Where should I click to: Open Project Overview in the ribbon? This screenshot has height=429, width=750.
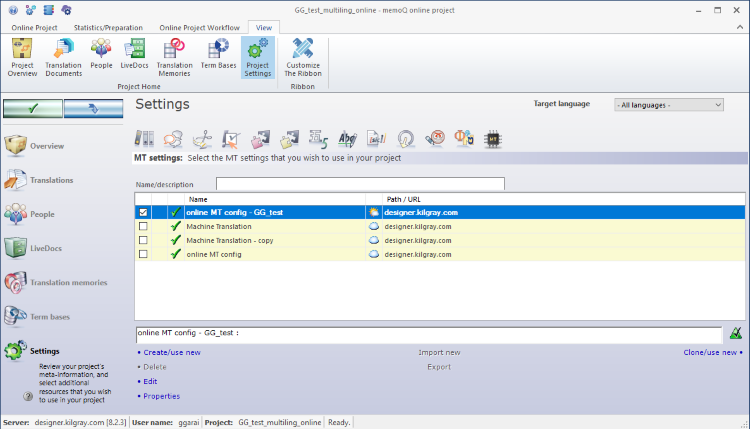[x=22, y=58]
